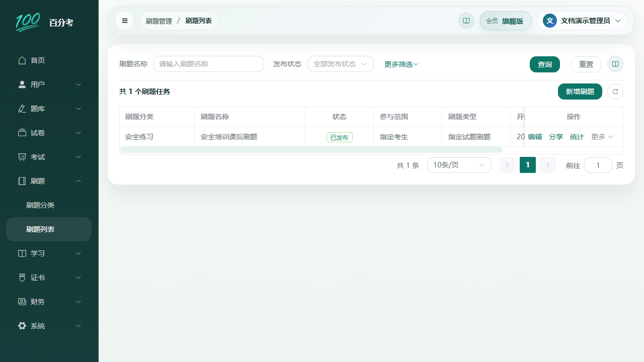644x362 pixels.
Task: Click the 已发布 status tag
Action: [340, 137]
